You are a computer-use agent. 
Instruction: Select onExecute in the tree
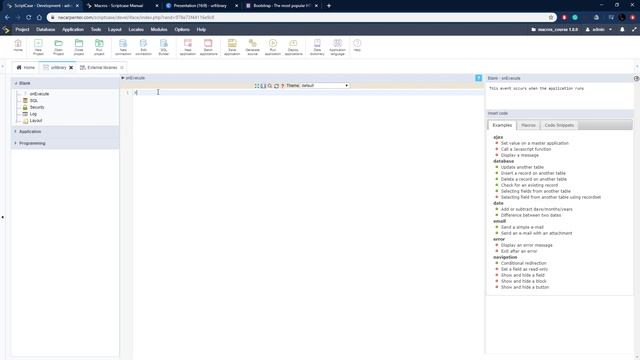click(39, 94)
